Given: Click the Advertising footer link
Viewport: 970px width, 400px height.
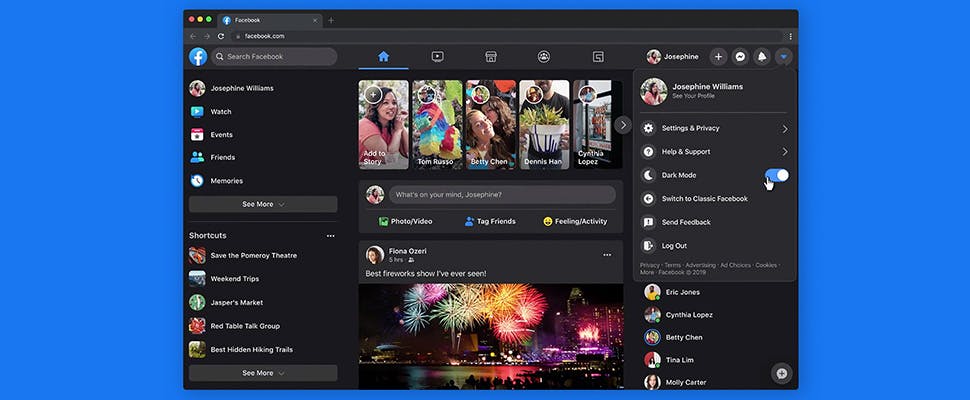Looking at the screenshot, I should (700, 265).
